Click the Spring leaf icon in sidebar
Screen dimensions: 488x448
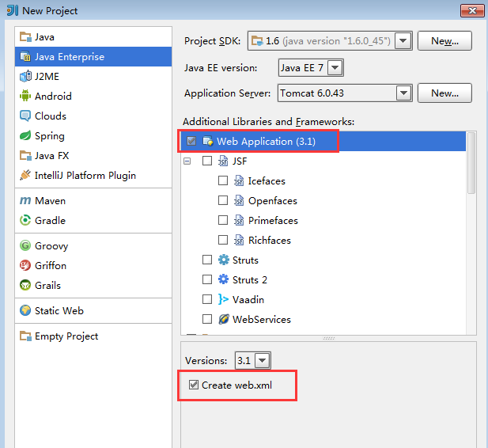(25, 135)
